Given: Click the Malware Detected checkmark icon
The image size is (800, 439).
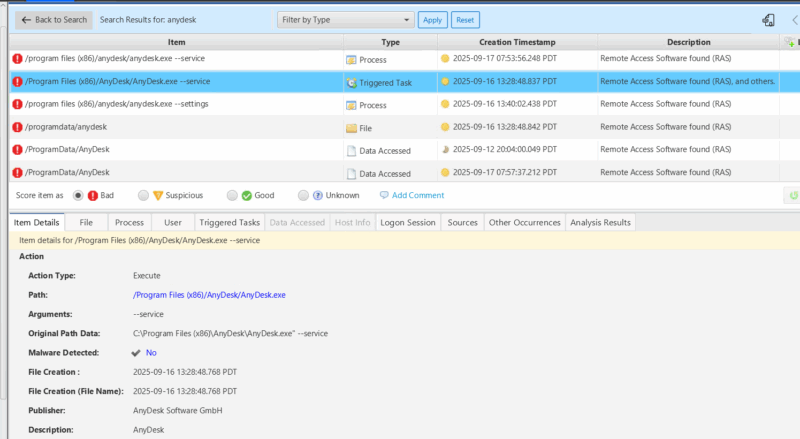Looking at the screenshot, I should coord(136,353).
